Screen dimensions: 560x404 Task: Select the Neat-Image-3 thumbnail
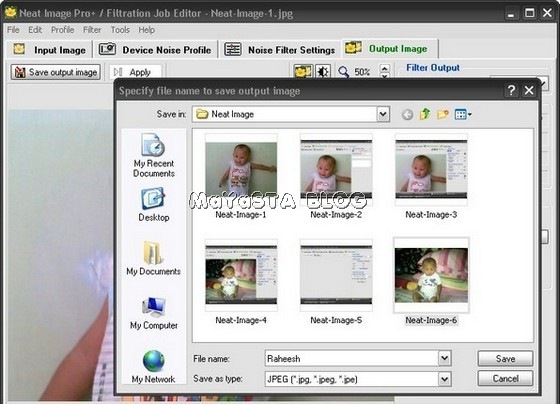[x=431, y=170]
